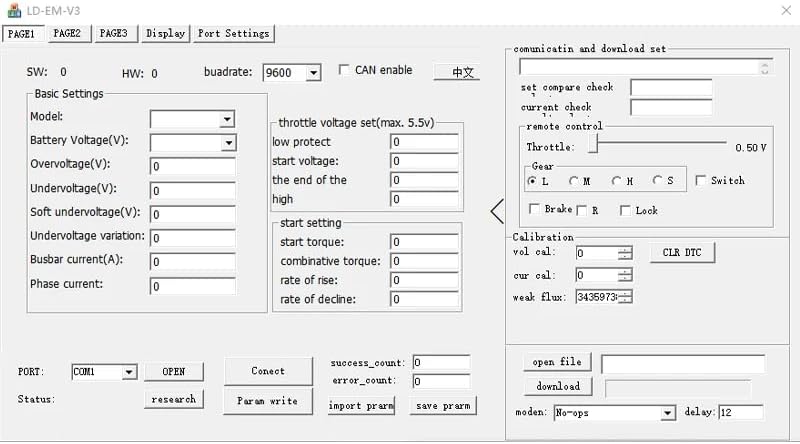Click the cur cal spinner arrows
This screenshot has width=800, height=444.
625,275
